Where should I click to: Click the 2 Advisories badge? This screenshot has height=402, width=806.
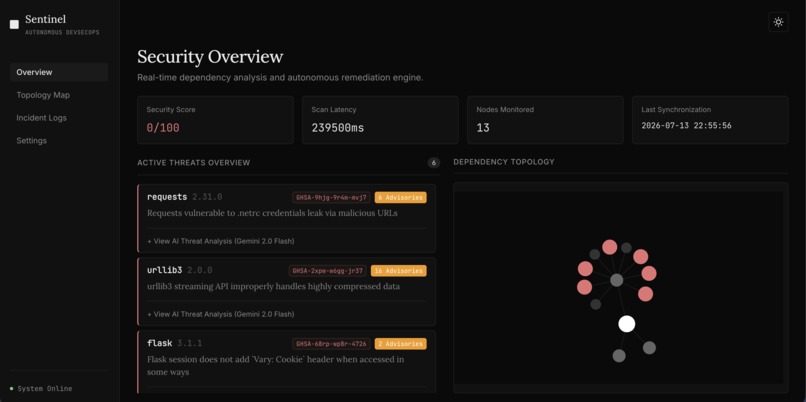(400, 343)
